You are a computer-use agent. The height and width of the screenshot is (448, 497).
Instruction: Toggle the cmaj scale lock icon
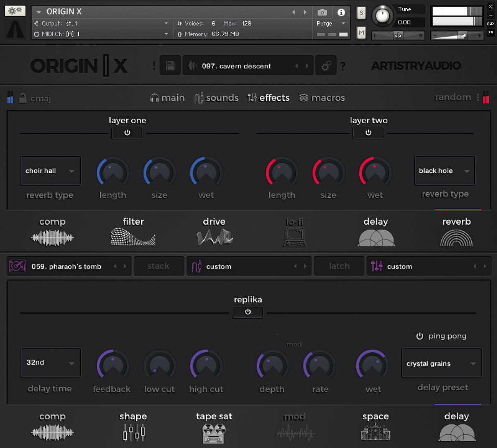(23, 98)
